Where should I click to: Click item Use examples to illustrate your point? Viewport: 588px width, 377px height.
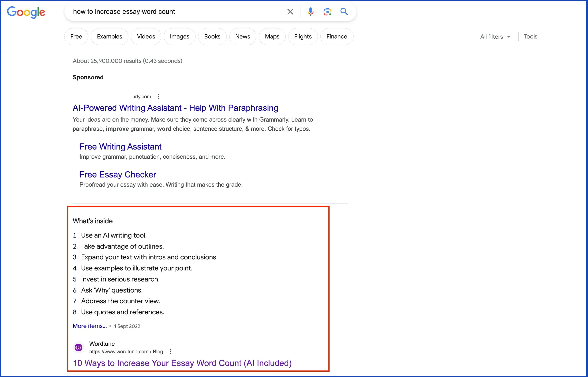click(137, 268)
